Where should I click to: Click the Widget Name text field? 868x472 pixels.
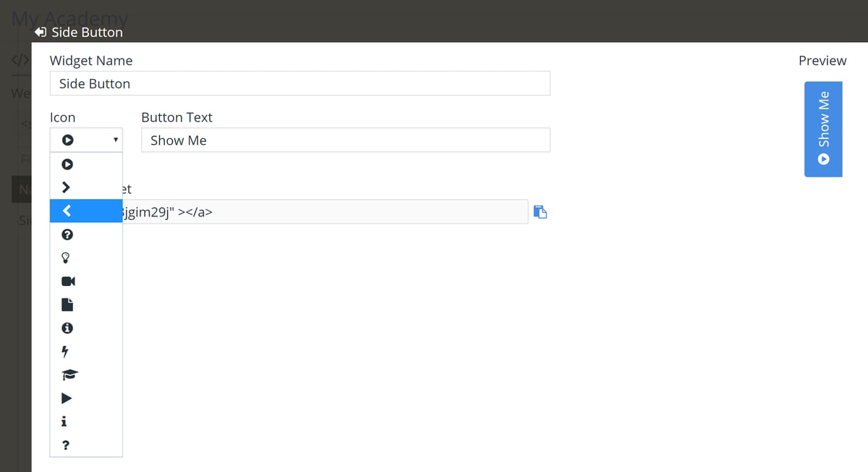click(x=299, y=83)
